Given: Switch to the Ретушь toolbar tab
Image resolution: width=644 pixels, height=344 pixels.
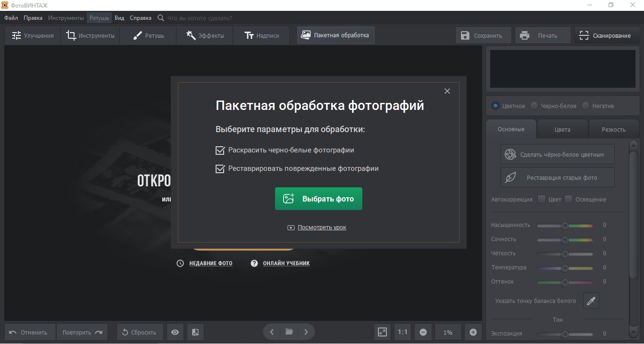Looking at the screenshot, I should 148,35.
